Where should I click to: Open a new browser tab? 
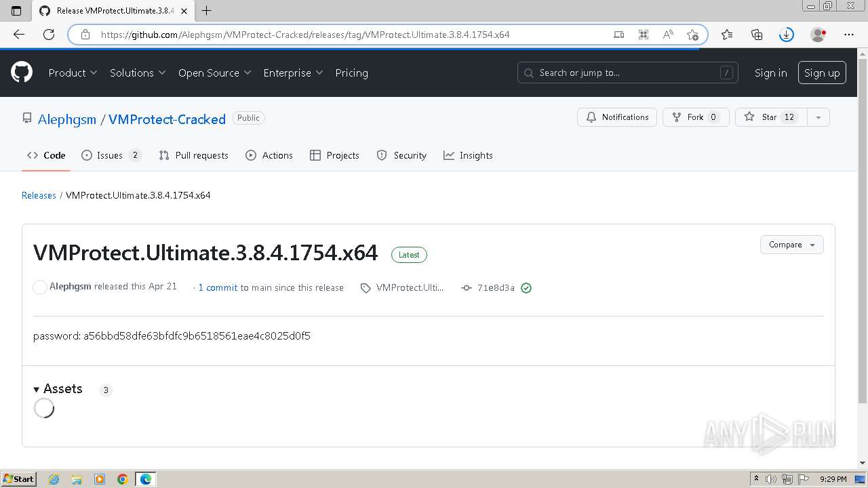[207, 11]
